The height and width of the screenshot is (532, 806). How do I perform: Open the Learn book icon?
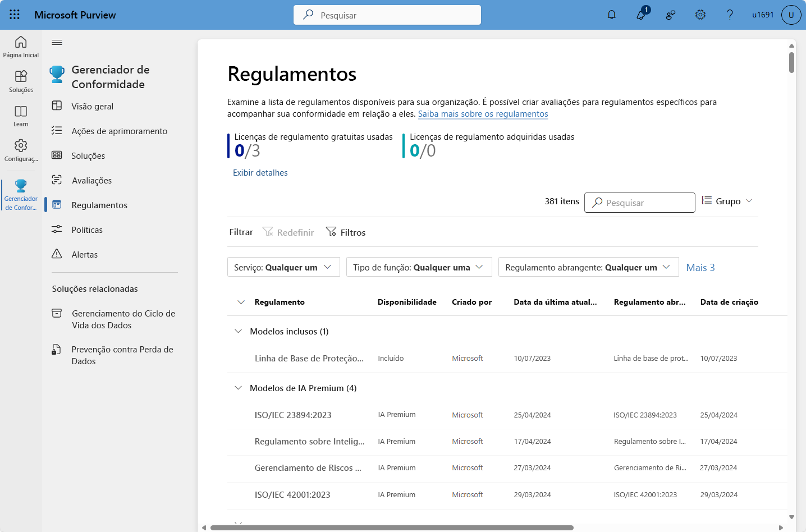click(21, 116)
